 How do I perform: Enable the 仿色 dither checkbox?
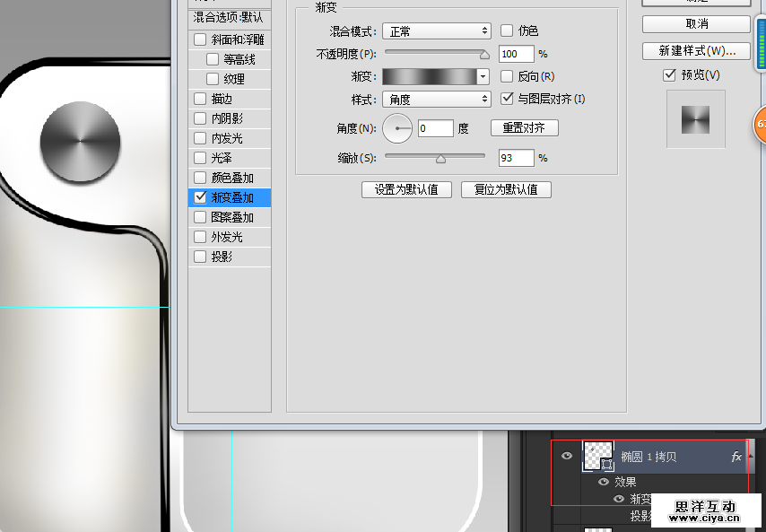tap(507, 31)
